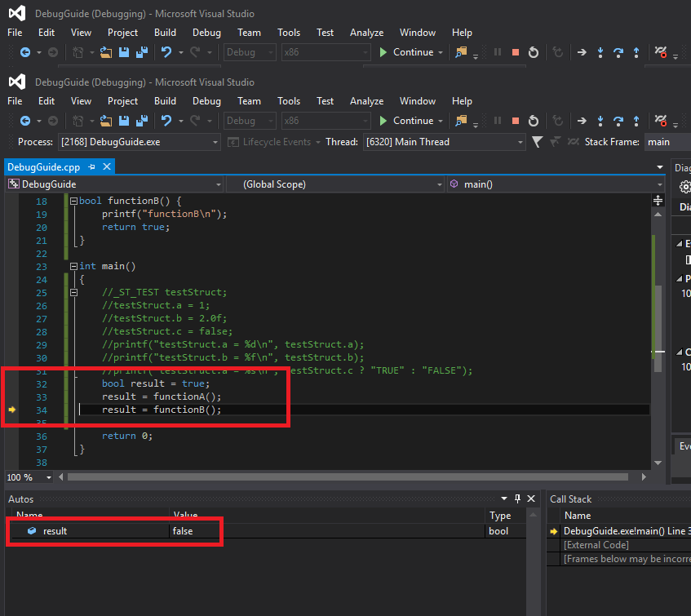Click the Step Into icon
Image resolution: width=691 pixels, height=616 pixels.
600,120
